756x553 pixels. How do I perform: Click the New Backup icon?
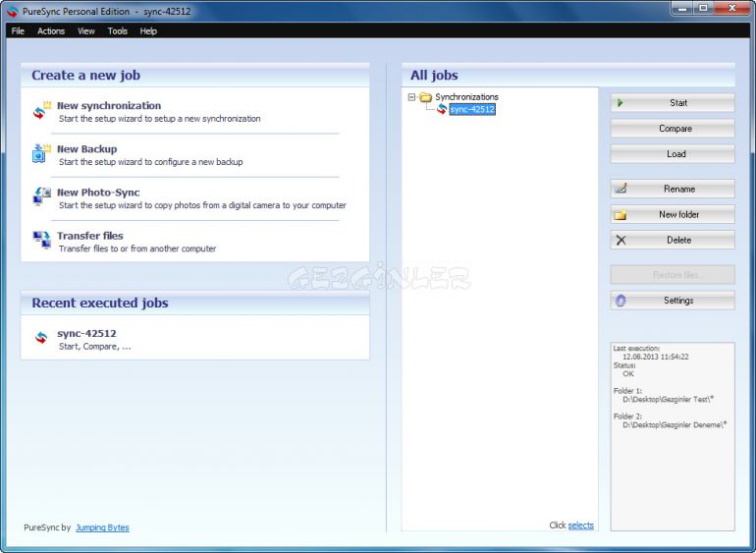(x=41, y=154)
